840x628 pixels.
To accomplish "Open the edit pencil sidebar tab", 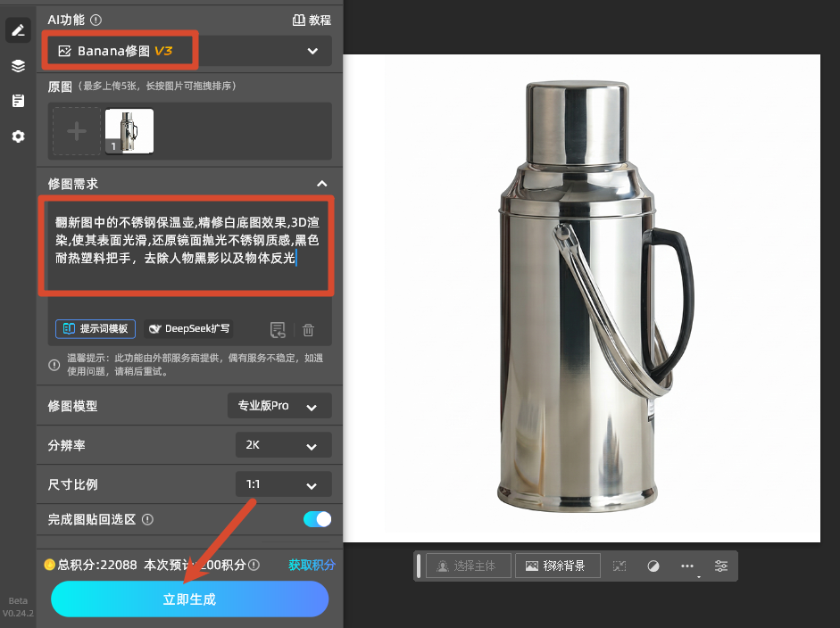I will 18,30.
